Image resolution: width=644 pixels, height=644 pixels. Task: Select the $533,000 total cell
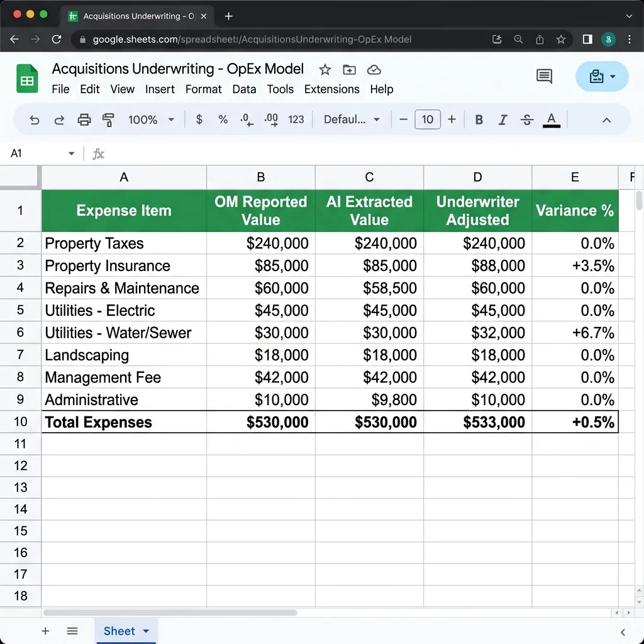click(x=478, y=422)
